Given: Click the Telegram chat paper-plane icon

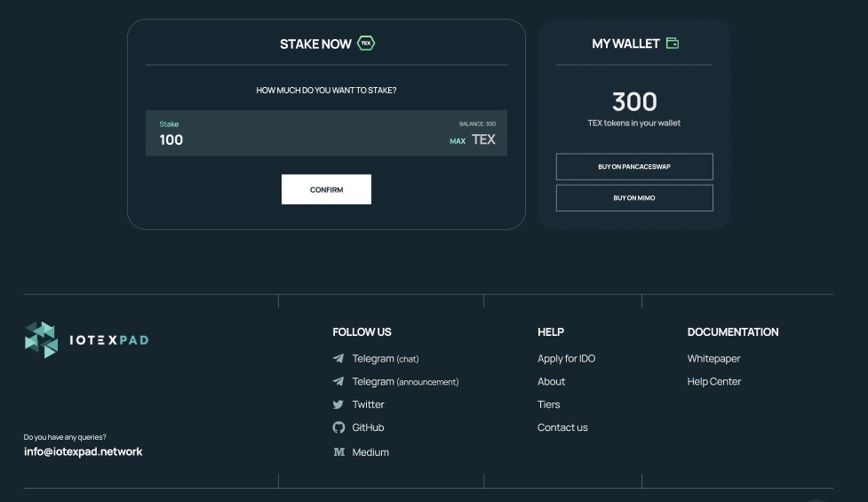Looking at the screenshot, I should click(338, 359).
